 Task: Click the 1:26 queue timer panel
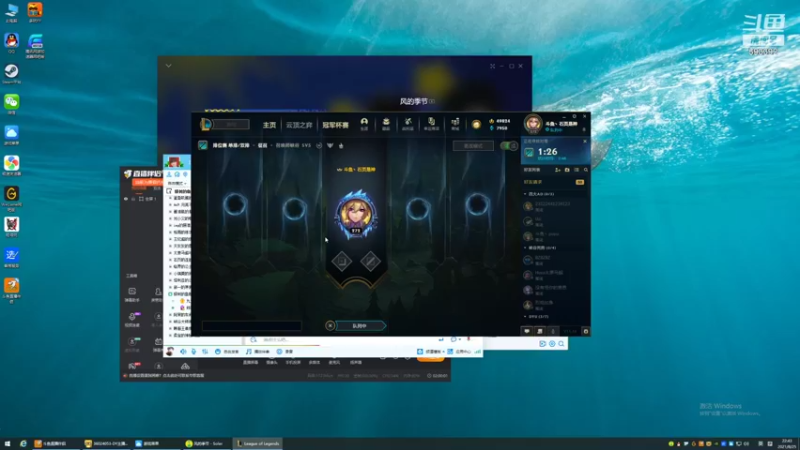[x=555, y=152]
